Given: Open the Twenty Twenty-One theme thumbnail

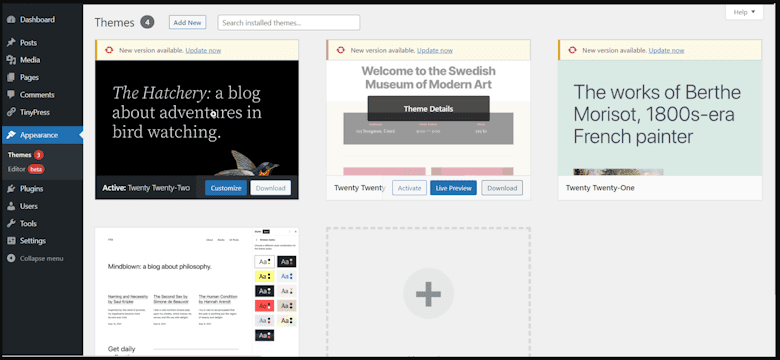Looking at the screenshot, I should (x=660, y=118).
